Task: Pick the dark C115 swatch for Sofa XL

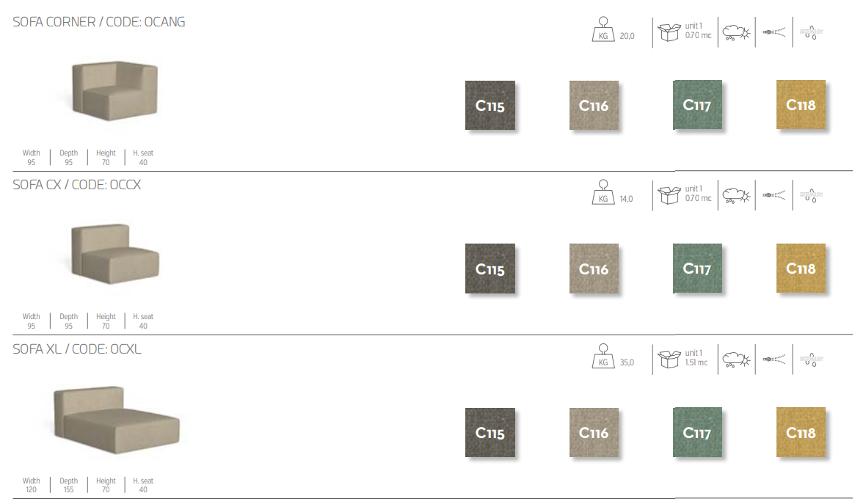Action: pyautogui.click(x=490, y=434)
